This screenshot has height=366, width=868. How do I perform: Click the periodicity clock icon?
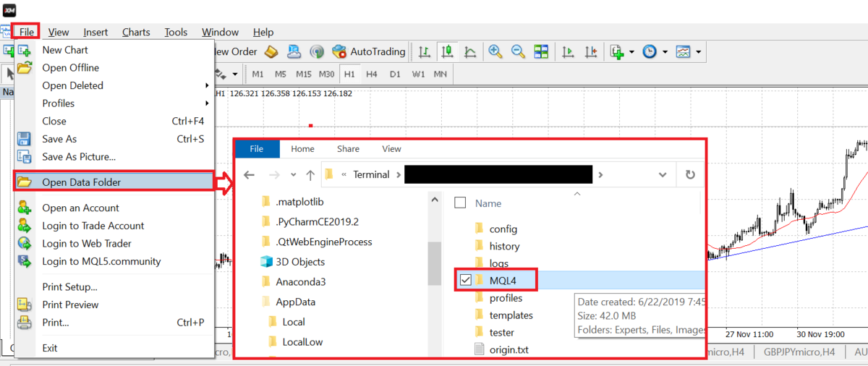(650, 51)
